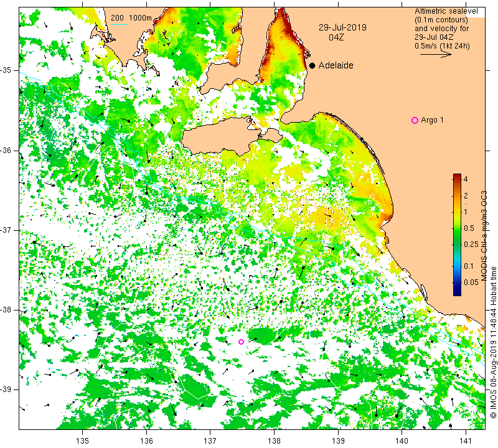
Task: Click the Adelaide city marker dot
Action: pyautogui.click(x=312, y=65)
